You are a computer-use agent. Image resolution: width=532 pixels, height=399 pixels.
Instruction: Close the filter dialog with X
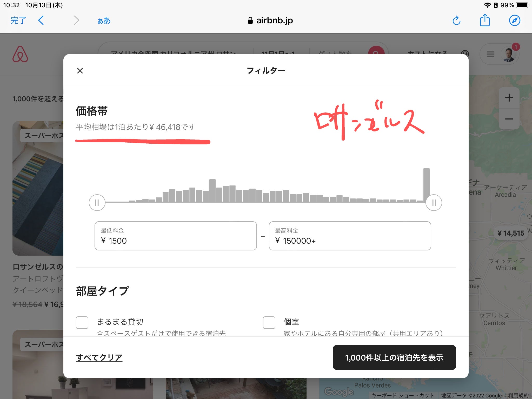(x=80, y=71)
